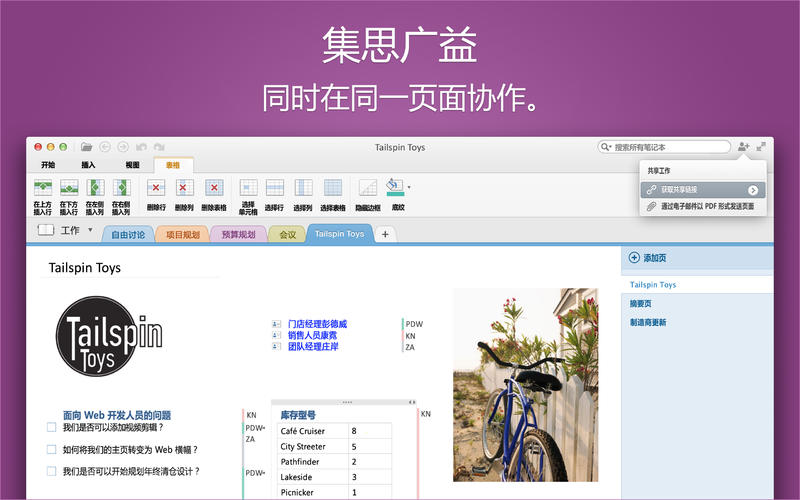
Task: Open contact link 团队经理庄岸
Action: 313,346
